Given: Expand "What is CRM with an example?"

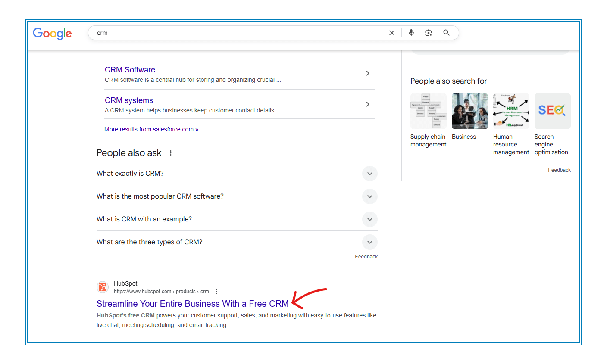Looking at the screenshot, I should [237, 219].
